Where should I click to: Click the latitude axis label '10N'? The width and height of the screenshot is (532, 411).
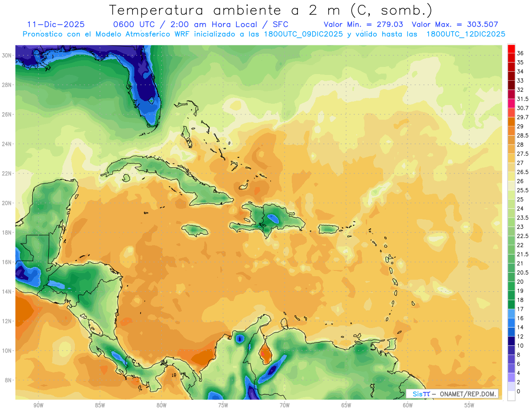(x=7, y=350)
